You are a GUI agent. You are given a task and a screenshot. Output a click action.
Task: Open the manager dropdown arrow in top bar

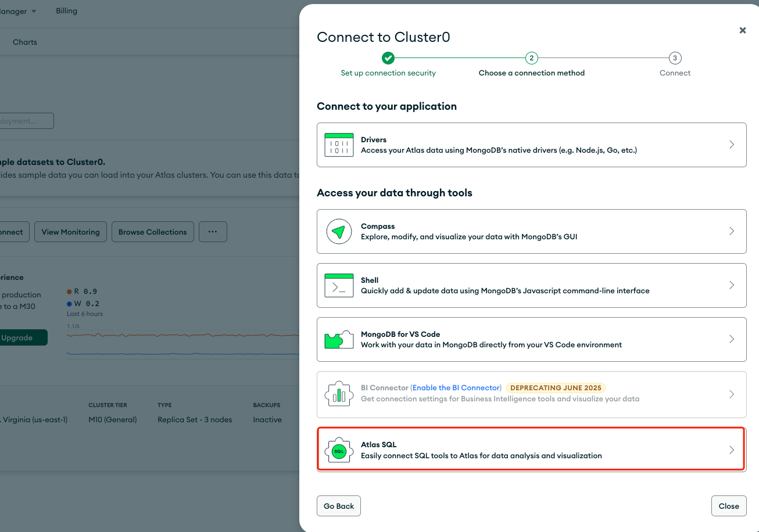[x=34, y=12]
